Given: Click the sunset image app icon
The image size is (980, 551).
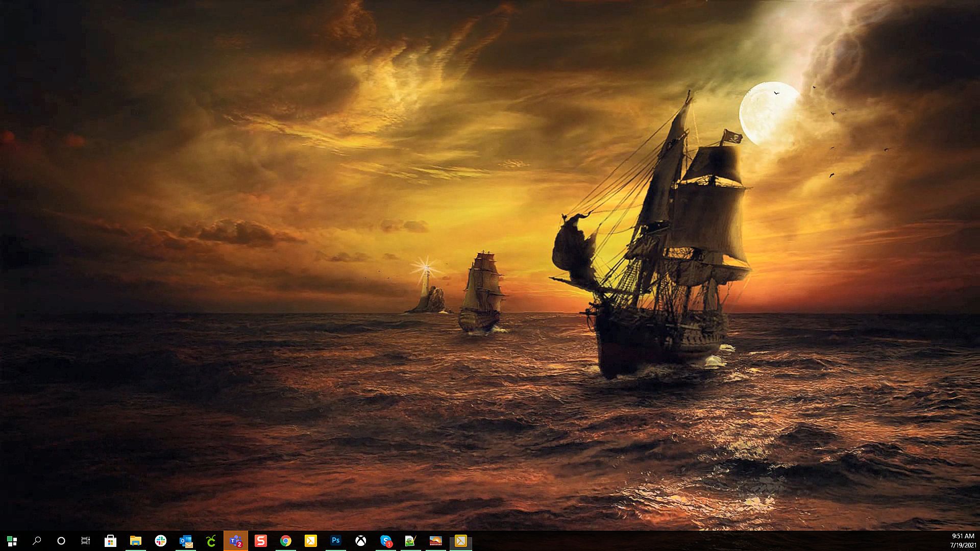Looking at the screenshot, I should click(436, 541).
